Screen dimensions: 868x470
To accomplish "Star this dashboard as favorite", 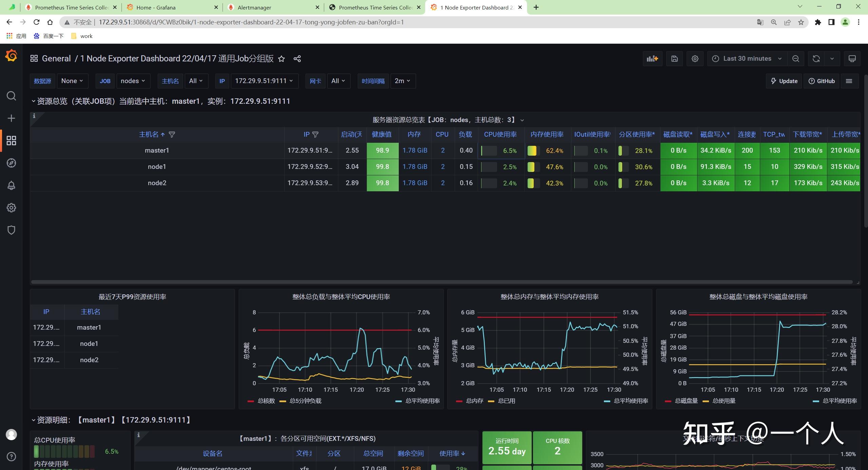I will 281,59.
